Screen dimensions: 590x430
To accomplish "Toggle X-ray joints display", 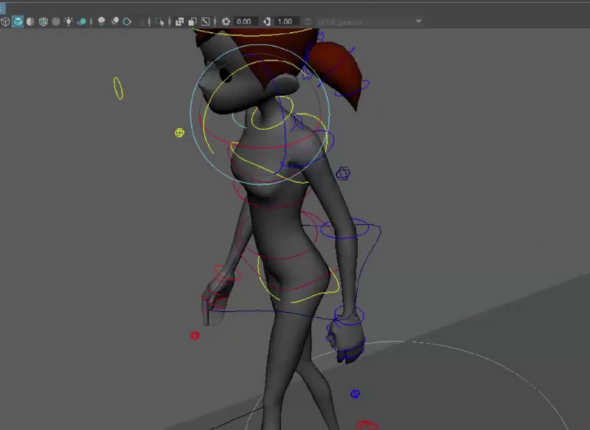I will 205,21.
